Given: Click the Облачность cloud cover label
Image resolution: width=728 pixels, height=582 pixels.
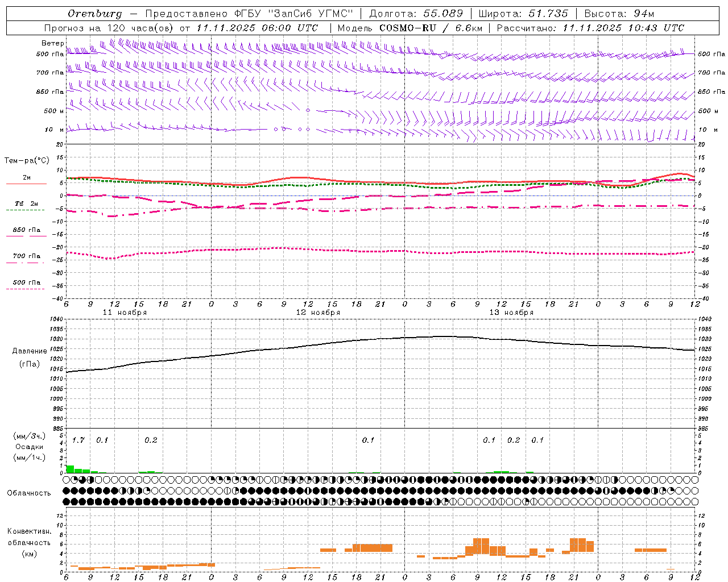Looking at the screenshot, I should [x=29, y=493].
